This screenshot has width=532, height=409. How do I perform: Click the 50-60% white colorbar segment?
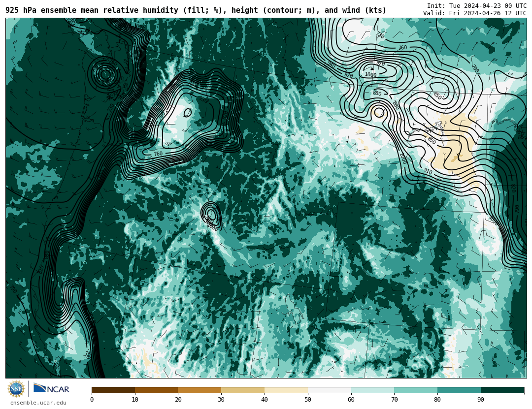coord(330,390)
